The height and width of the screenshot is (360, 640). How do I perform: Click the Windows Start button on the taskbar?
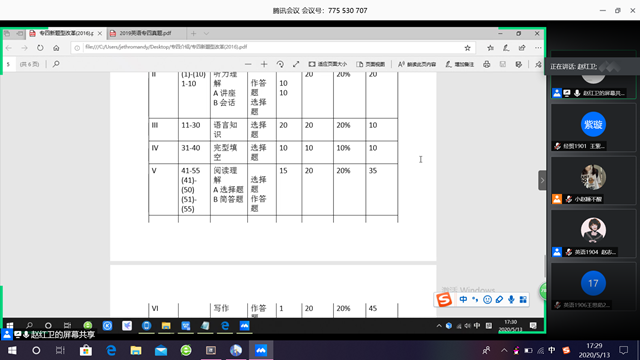[x=12, y=350]
